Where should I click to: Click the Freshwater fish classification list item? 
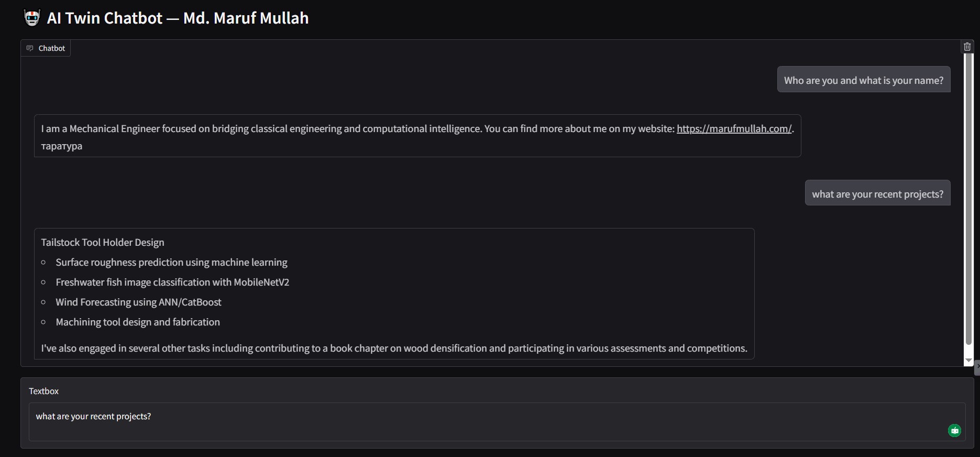[172, 282]
